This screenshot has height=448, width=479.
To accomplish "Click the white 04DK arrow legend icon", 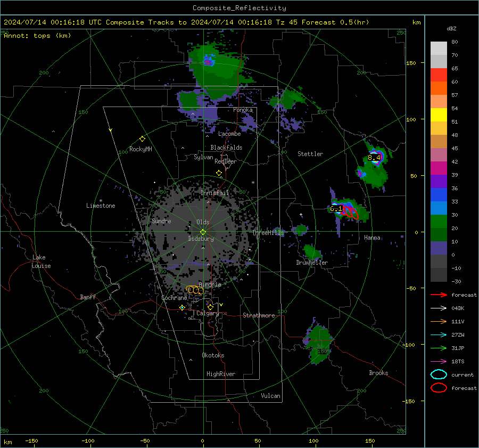I will point(439,308).
